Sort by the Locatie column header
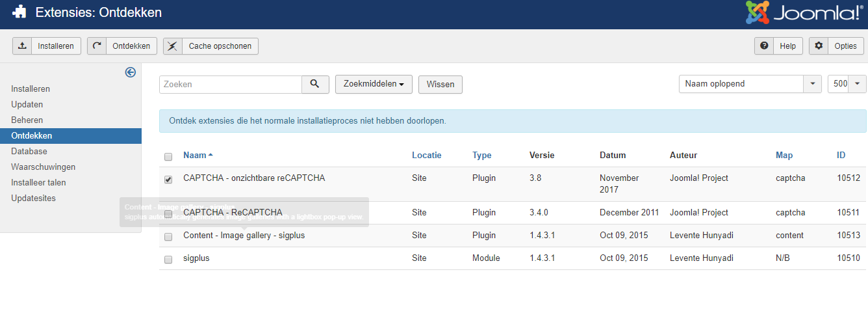 coord(426,156)
